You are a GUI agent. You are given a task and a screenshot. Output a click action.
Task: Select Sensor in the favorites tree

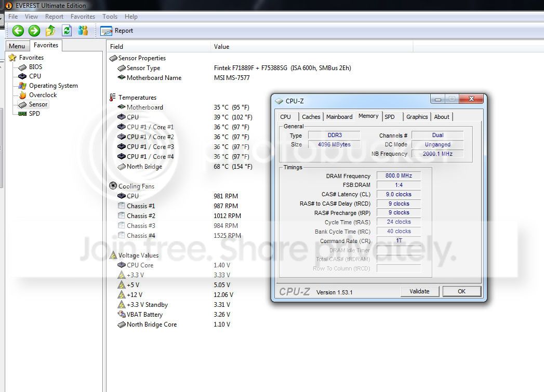coord(38,104)
